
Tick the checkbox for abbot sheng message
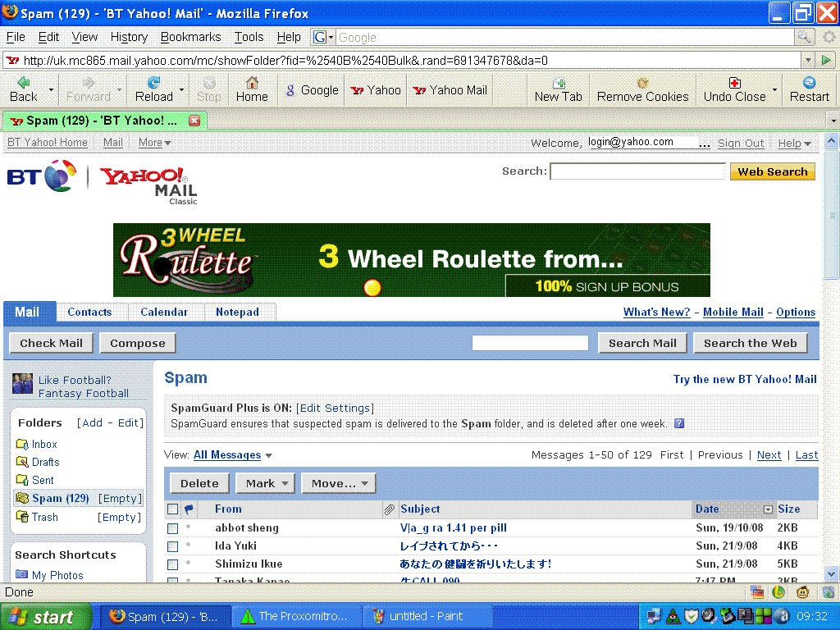coord(172,528)
